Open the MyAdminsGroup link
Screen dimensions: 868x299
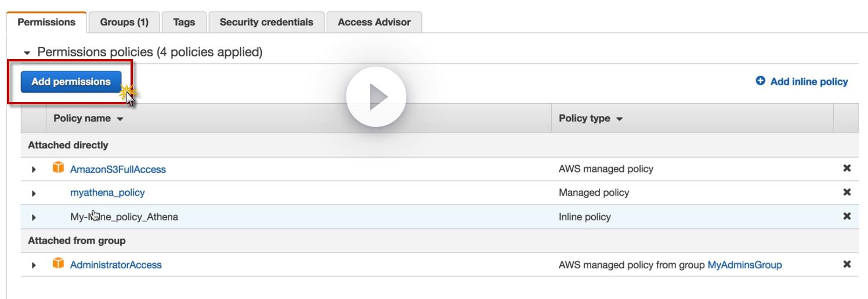point(744,265)
